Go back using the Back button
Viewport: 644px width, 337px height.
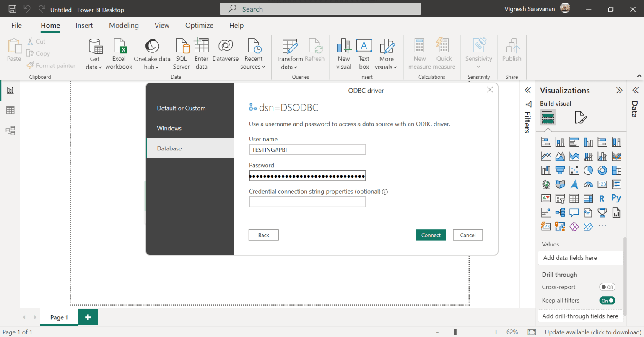tap(263, 235)
